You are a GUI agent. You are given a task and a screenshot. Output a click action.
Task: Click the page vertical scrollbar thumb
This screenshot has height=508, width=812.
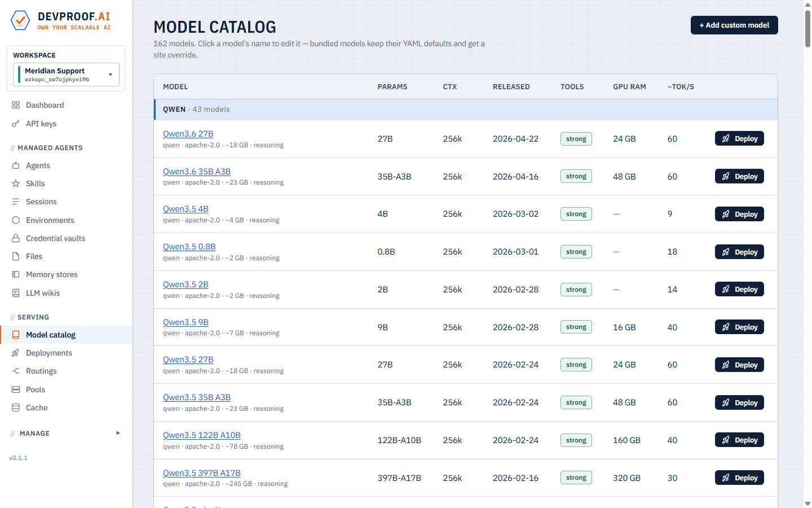tap(807, 28)
